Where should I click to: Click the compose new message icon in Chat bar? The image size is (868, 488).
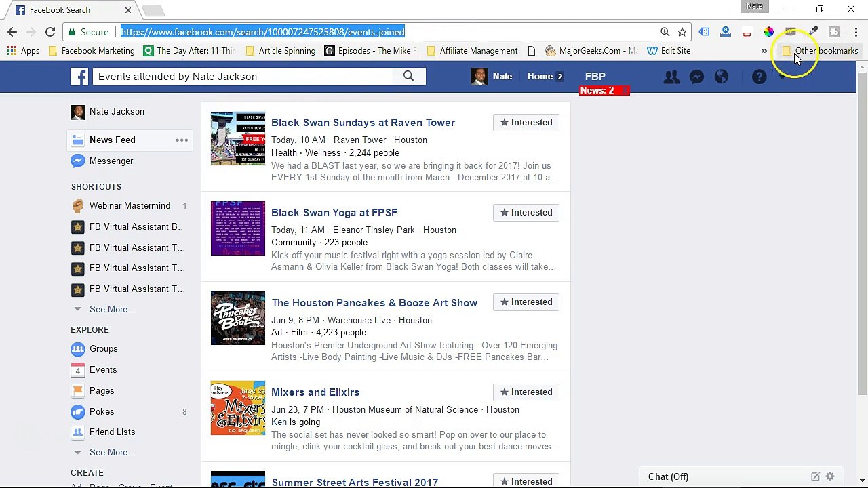(x=815, y=476)
